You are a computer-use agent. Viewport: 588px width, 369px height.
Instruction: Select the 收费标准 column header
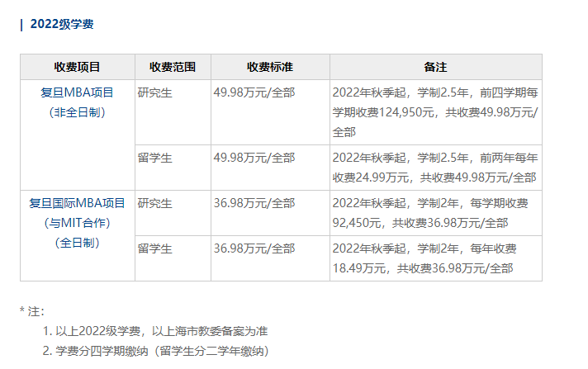click(x=270, y=67)
